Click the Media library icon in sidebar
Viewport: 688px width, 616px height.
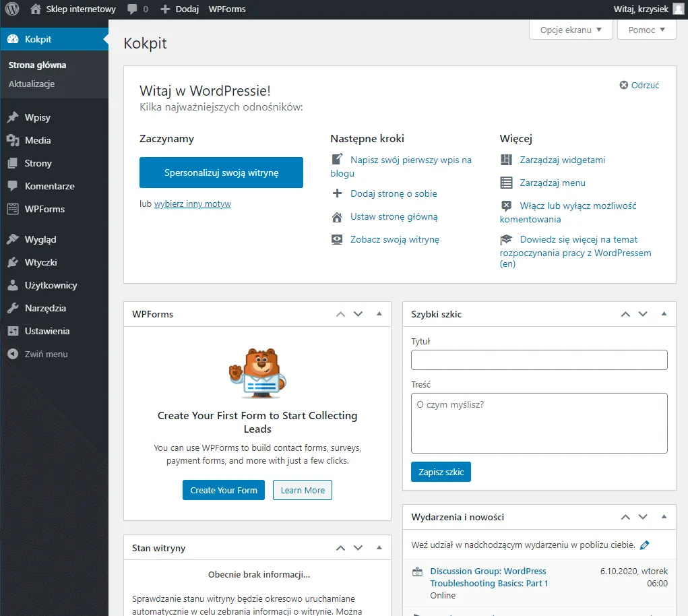tap(13, 140)
